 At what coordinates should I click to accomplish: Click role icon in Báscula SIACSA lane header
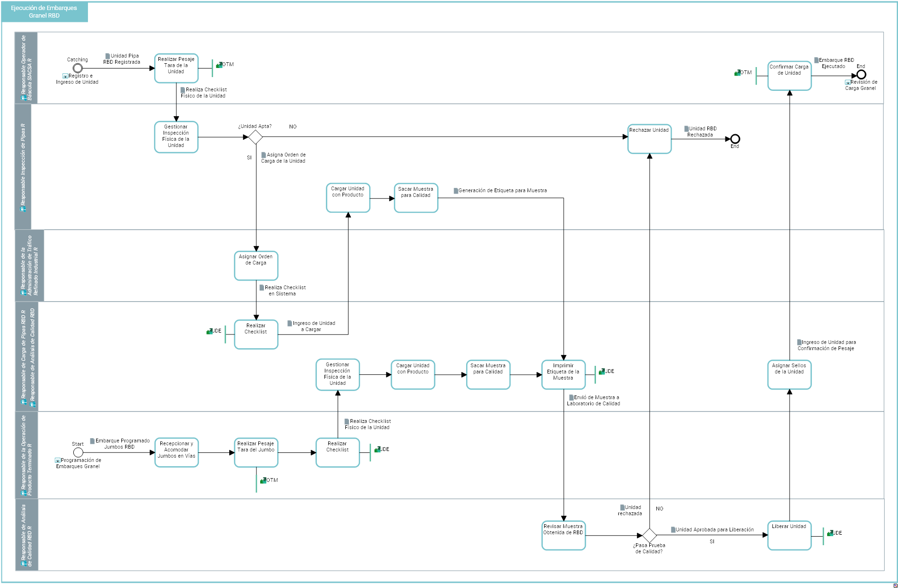click(24, 98)
